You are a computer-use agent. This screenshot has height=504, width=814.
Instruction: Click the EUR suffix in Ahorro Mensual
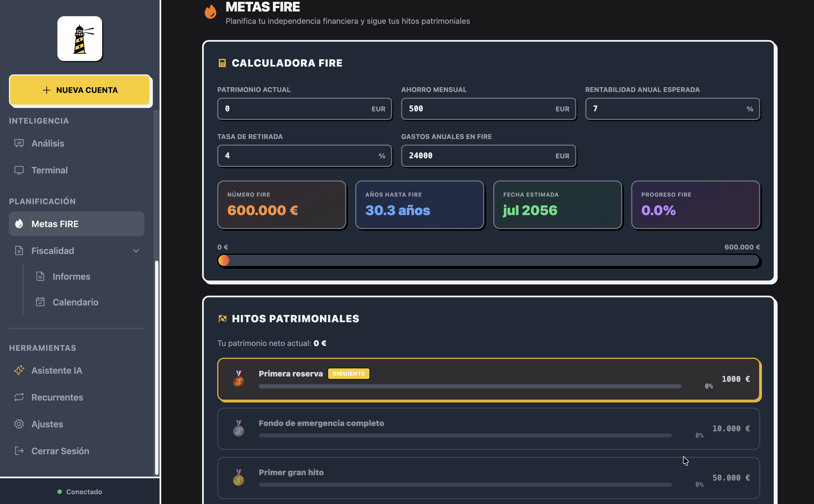[562, 109]
